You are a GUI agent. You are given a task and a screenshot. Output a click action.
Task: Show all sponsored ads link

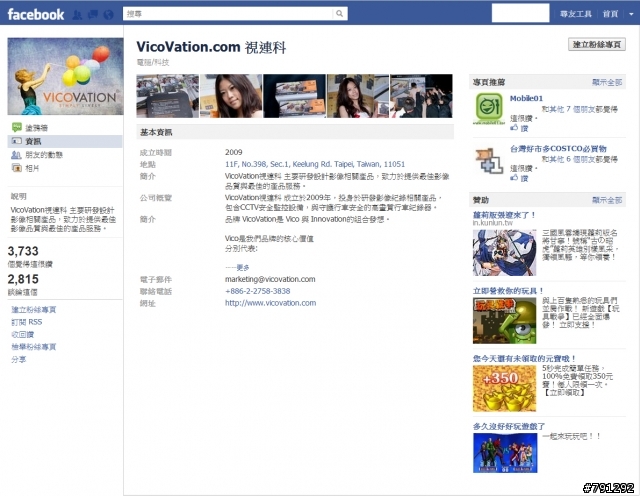point(607,200)
